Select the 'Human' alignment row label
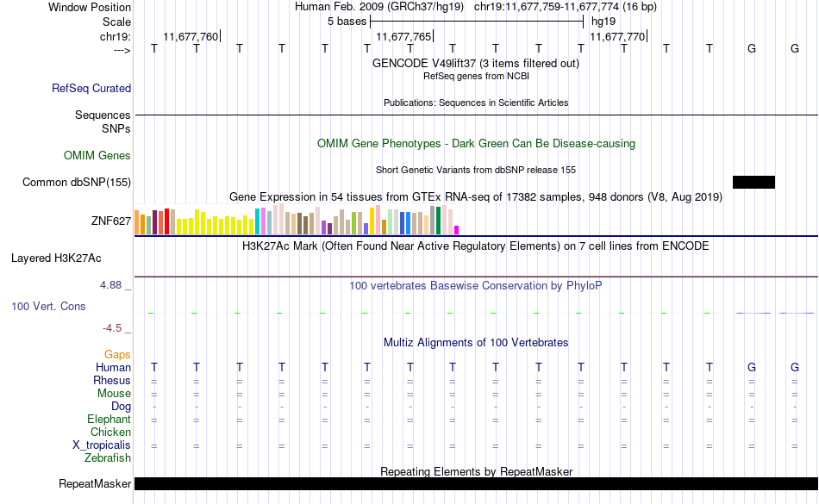This screenshot has height=504, width=819. point(113,367)
